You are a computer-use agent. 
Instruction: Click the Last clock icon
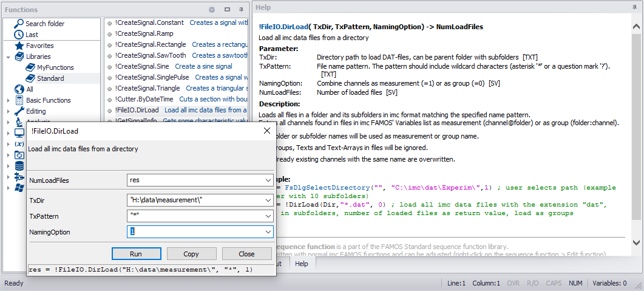tap(18, 35)
